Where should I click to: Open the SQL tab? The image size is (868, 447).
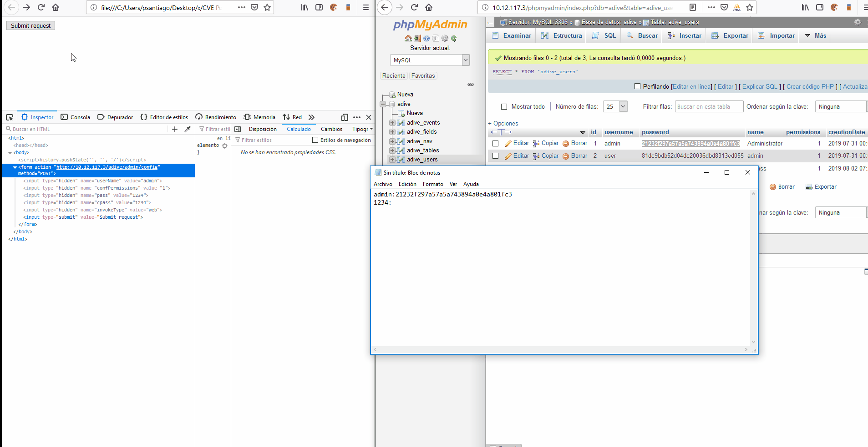click(604, 35)
